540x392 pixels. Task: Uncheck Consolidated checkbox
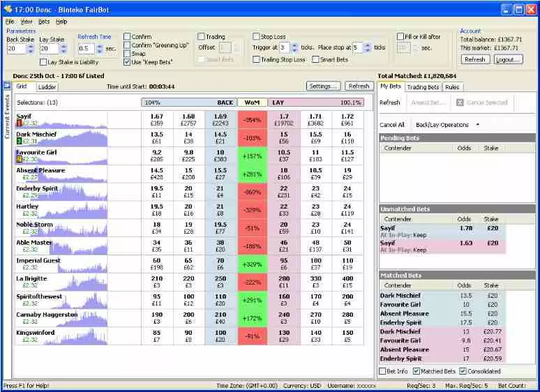click(x=463, y=371)
